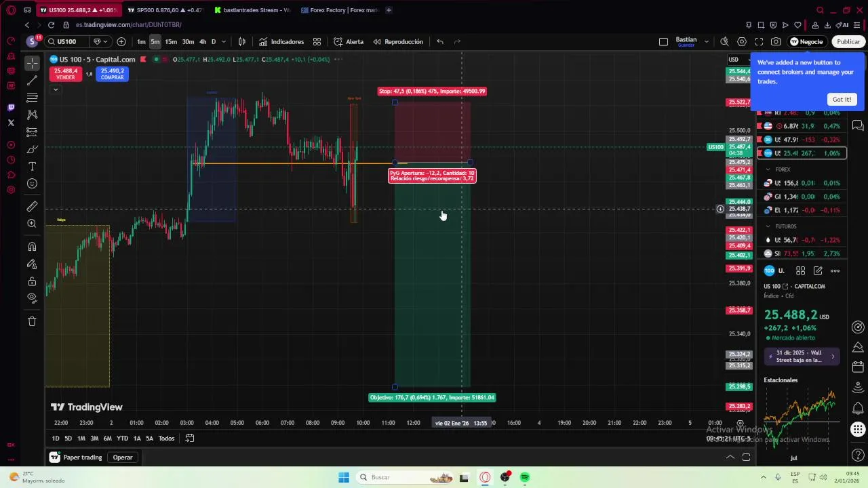Toggle fullscreen mode icon
The width and height of the screenshot is (868, 488).
pos(759,41)
